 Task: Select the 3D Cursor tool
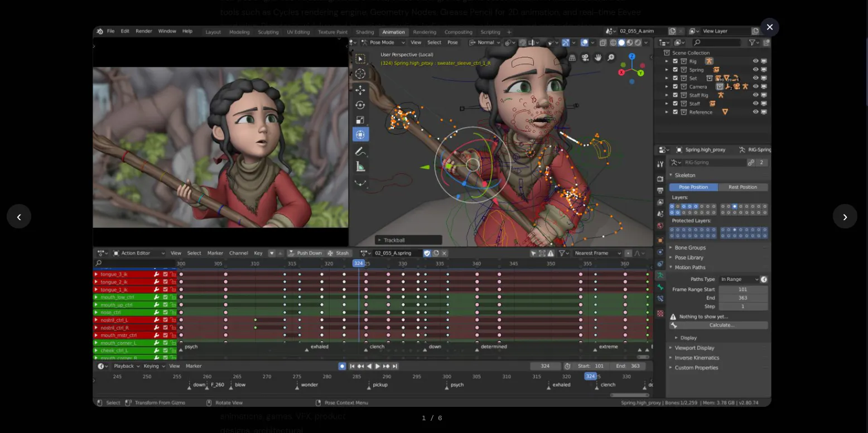tap(360, 74)
